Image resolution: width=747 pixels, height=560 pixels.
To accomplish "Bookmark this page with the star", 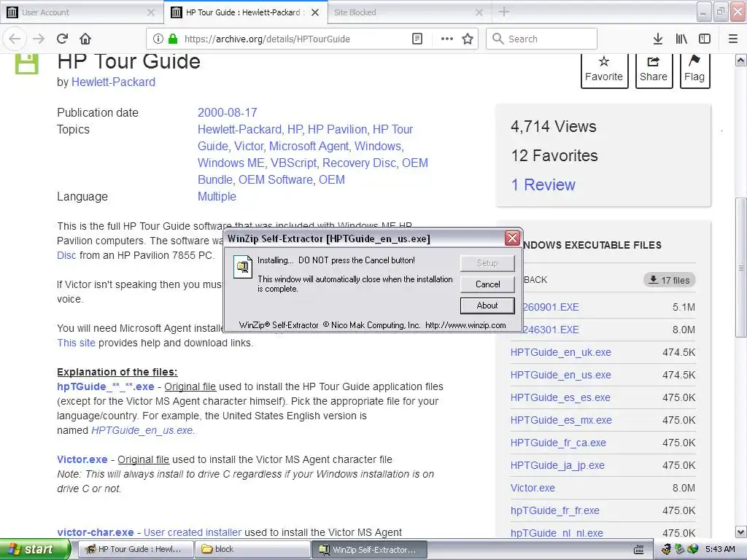I will pos(468,39).
